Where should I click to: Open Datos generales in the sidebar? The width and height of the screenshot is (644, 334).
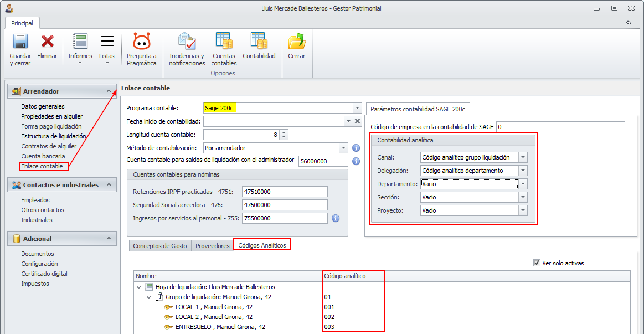tap(43, 106)
